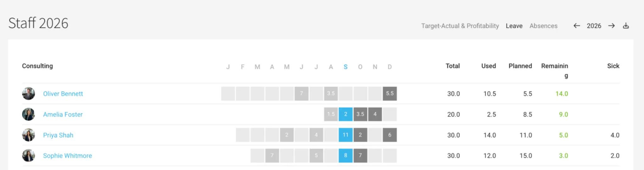This screenshot has width=644, height=170.
Task: Go to previous year with left arrow
Action: point(576,26)
